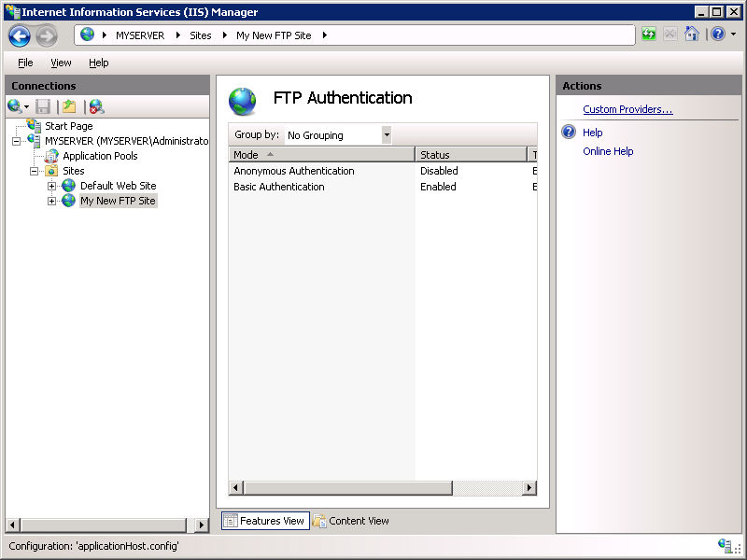Expand the My New FTP Site node
The width and height of the screenshot is (747, 560).
click(x=52, y=201)
